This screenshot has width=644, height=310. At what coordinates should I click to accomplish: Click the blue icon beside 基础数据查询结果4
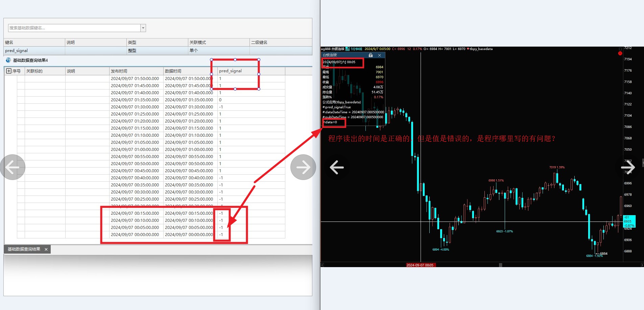(8, 60)
